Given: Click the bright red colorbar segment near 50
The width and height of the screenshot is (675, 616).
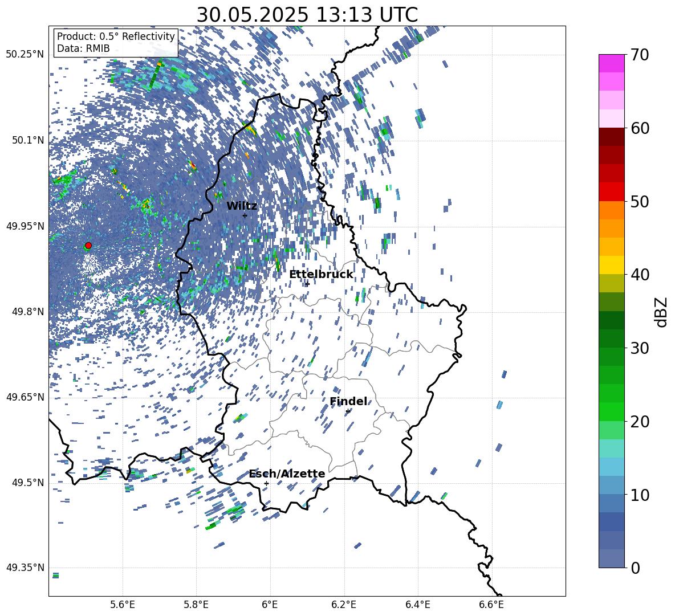Looking at the screenshot, I should click(x=611, y=192).
